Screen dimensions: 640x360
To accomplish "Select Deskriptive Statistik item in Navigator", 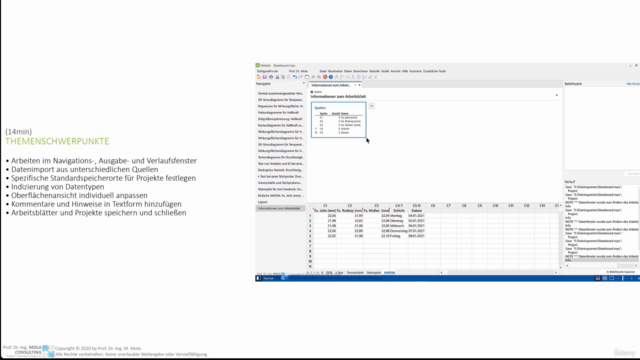I will click(x=280, y=170).
